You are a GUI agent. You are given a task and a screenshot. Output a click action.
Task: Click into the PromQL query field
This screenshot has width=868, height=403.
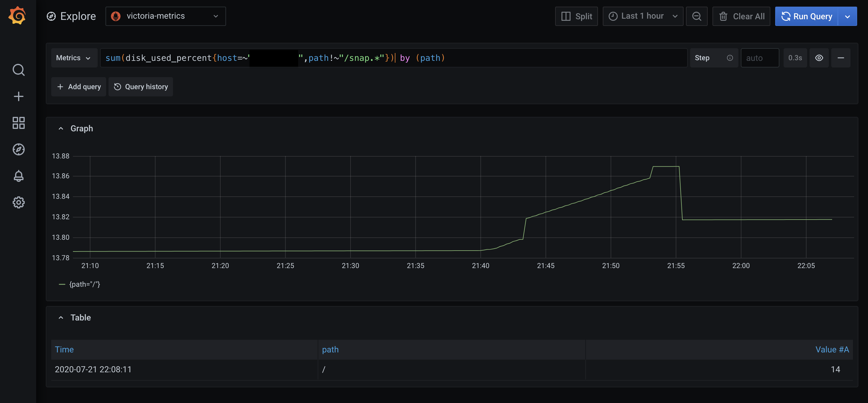pyautogui.click(x=394, y=58)
